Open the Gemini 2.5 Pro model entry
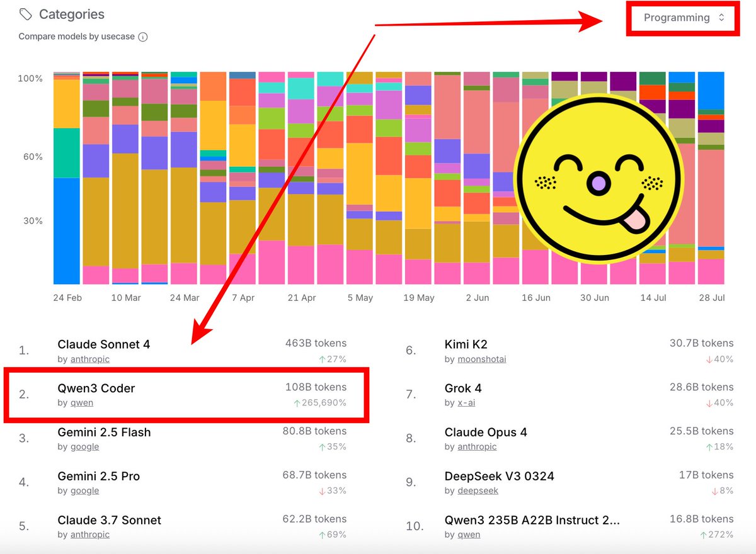Image resolution: width=756 pixels, height=554 pixels. [x=99, y=477]
